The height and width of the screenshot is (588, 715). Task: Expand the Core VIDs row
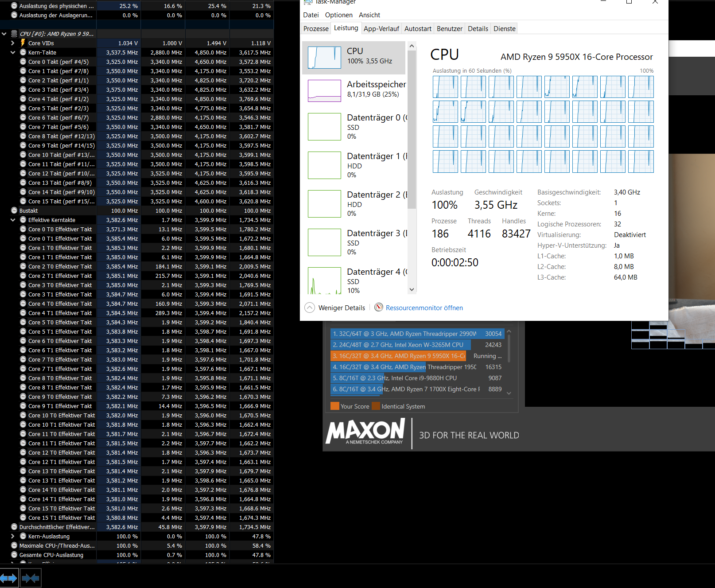tap(13, 43)
